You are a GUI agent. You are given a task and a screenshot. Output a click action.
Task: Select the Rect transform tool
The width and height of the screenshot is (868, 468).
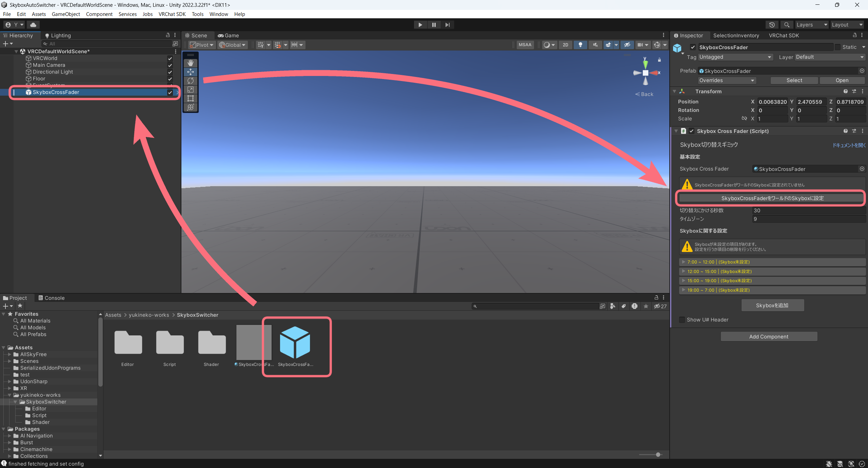(x=191, y=98)
